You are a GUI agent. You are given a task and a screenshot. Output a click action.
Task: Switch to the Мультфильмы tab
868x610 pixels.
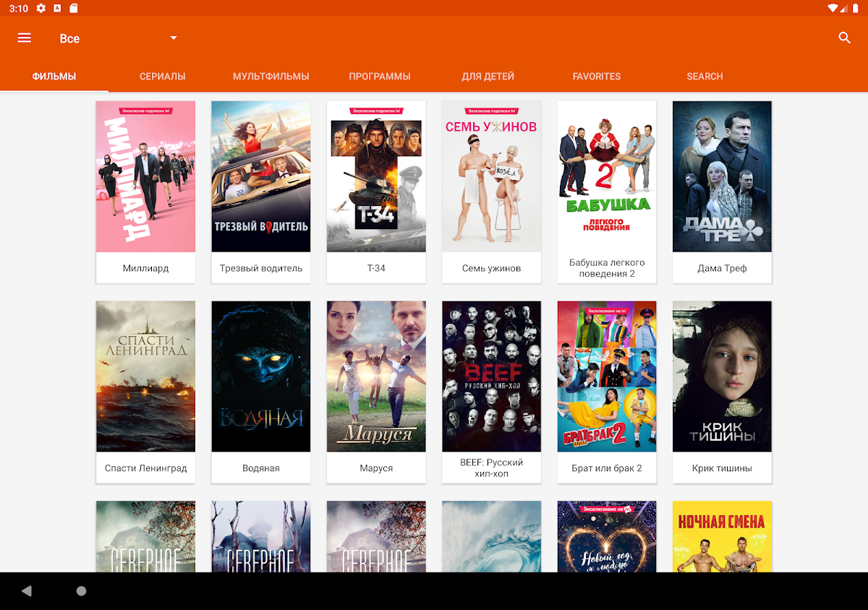[271, 76]
